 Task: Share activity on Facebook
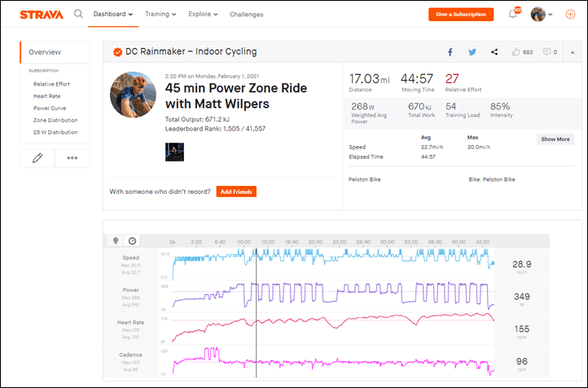tap(450, 52)
